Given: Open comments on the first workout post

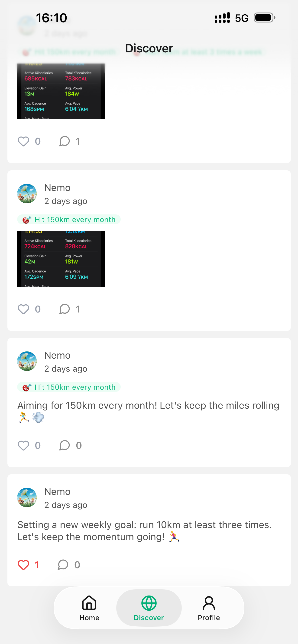Looking at the screenshot, I should 65,141.
